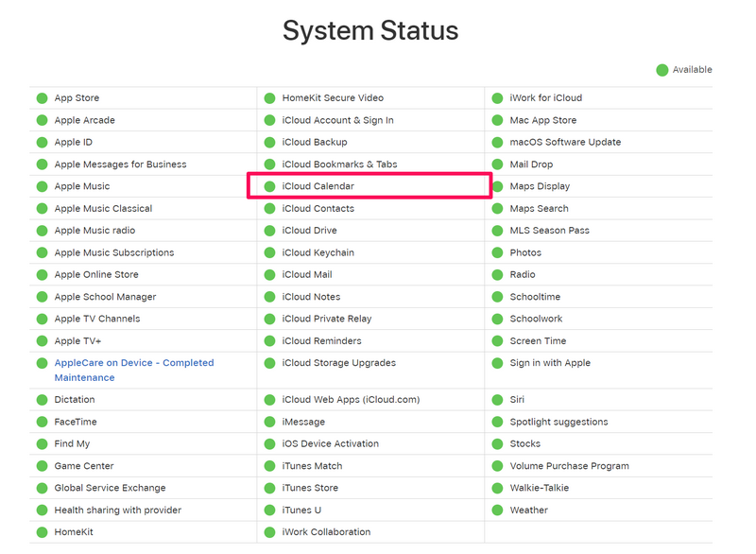Select the iCloud Drive service entry
Image resolution: width=756 pixels, height=554 pixels.
point(309,231)
